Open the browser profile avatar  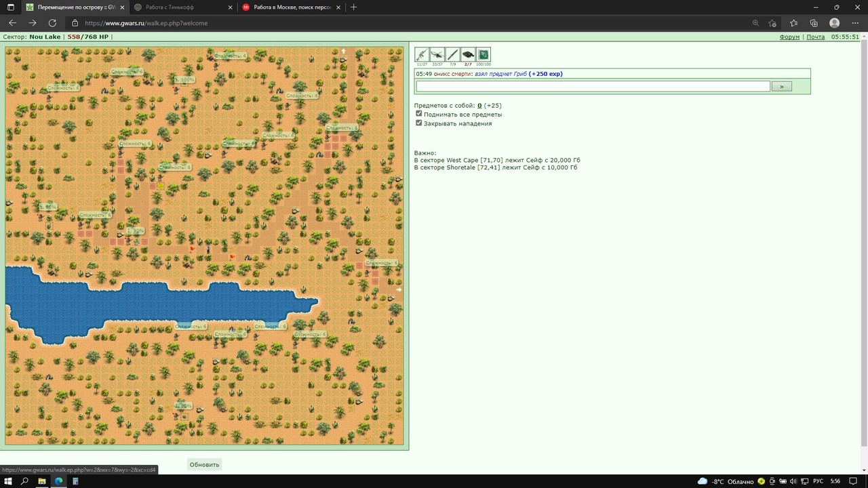point(834,23)
